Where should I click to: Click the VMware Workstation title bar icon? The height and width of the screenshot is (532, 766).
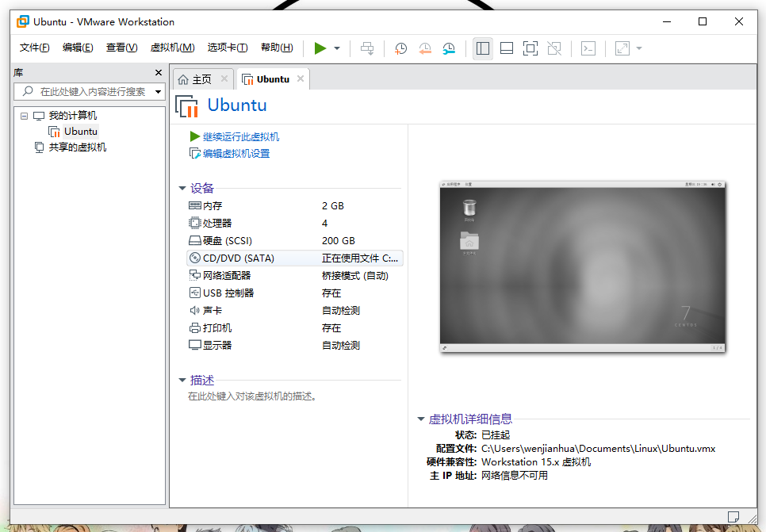22,21
